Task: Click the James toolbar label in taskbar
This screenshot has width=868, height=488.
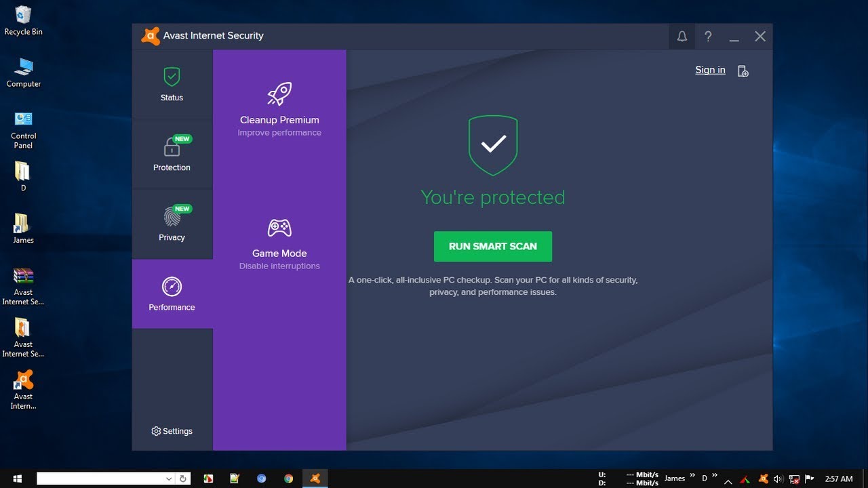Action: tap(675, 479)
